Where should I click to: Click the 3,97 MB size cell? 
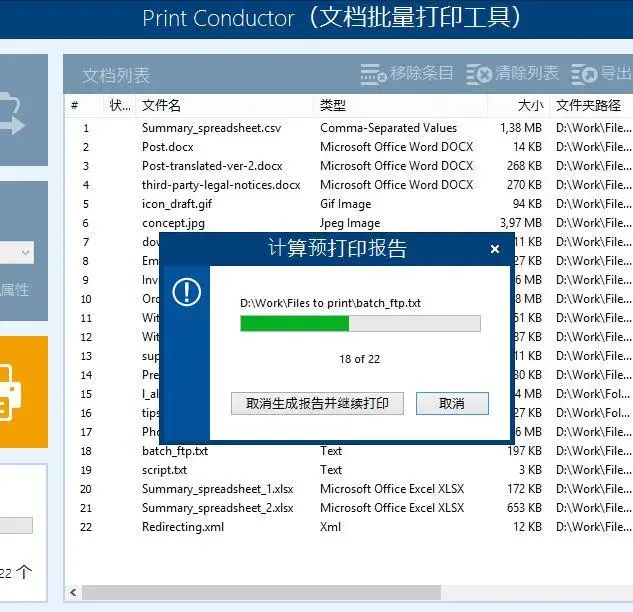click(521, 223)
